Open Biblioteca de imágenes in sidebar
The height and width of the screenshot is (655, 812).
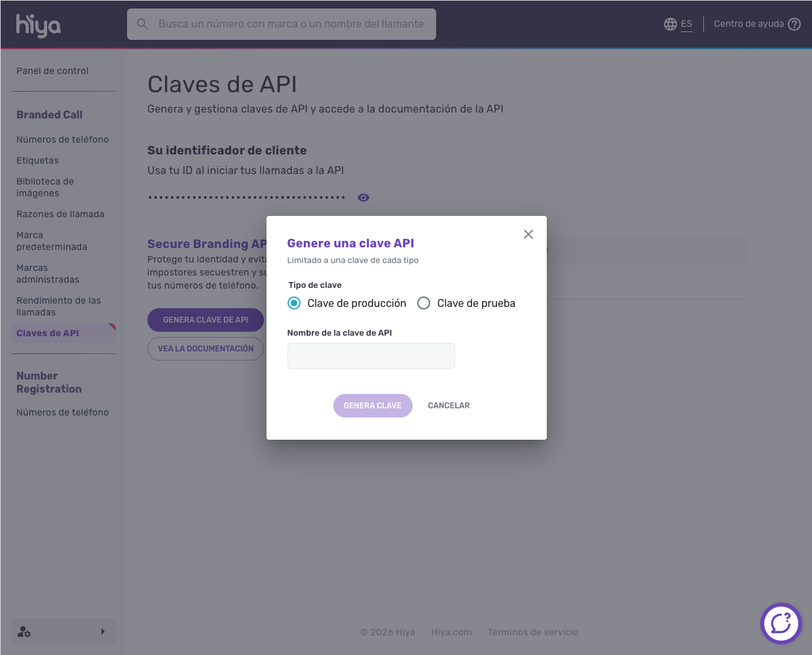tap(45, 187)
